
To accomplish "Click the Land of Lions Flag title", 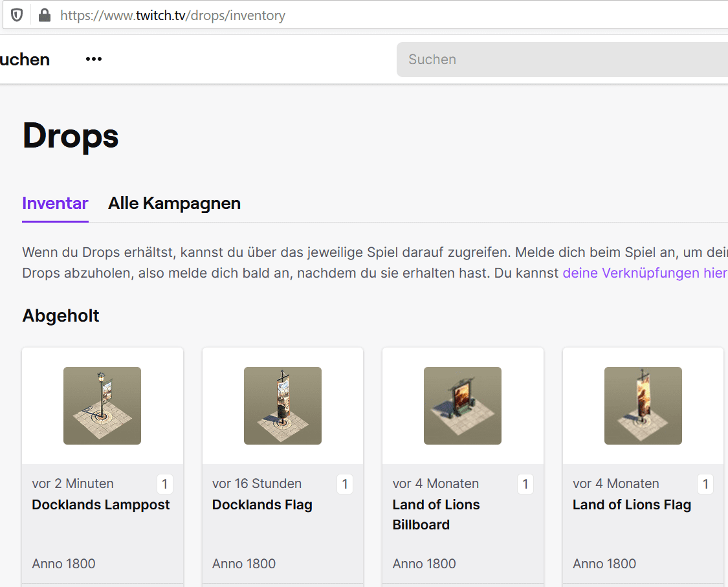I will point(632,505).
